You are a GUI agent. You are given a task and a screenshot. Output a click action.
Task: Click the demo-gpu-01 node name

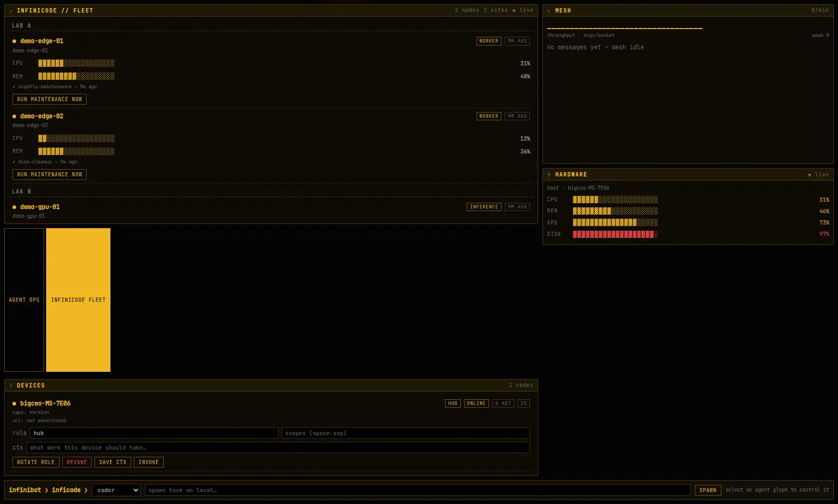point(40,207)
